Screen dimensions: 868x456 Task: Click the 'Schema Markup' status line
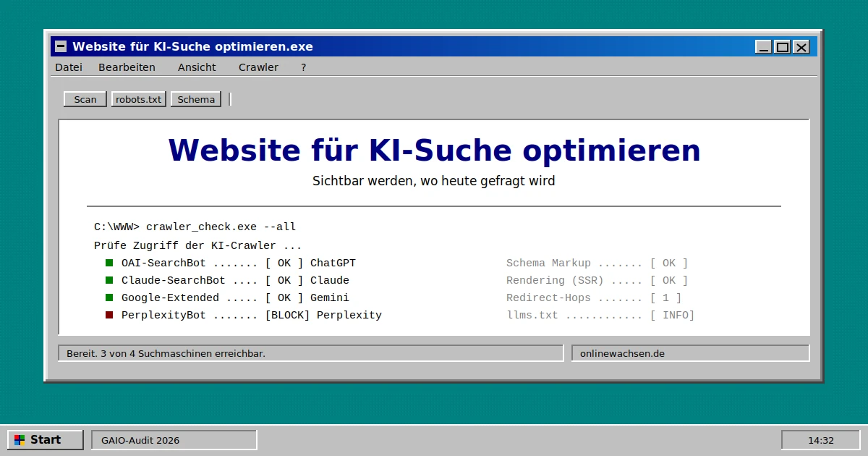click(597, 263)
